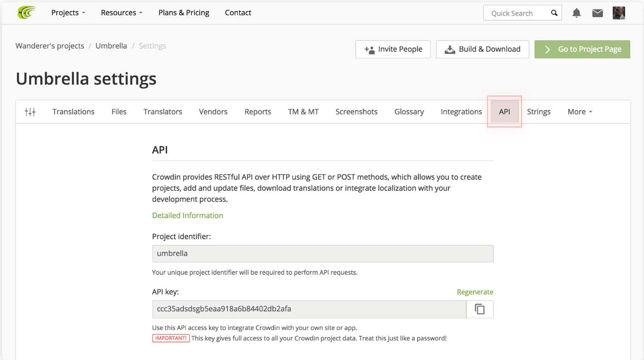Regenerate the API key
This screenshot has width=644, height=360.
point(475,292)
